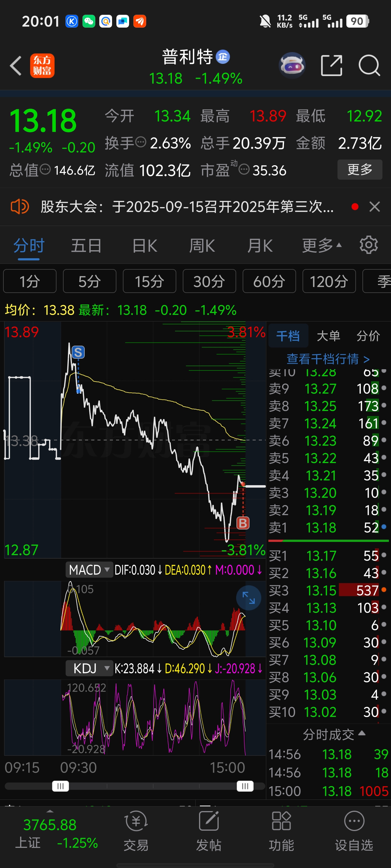
Task: Tap the 卖5 13.22 order row
Action: tap(328, 458)
